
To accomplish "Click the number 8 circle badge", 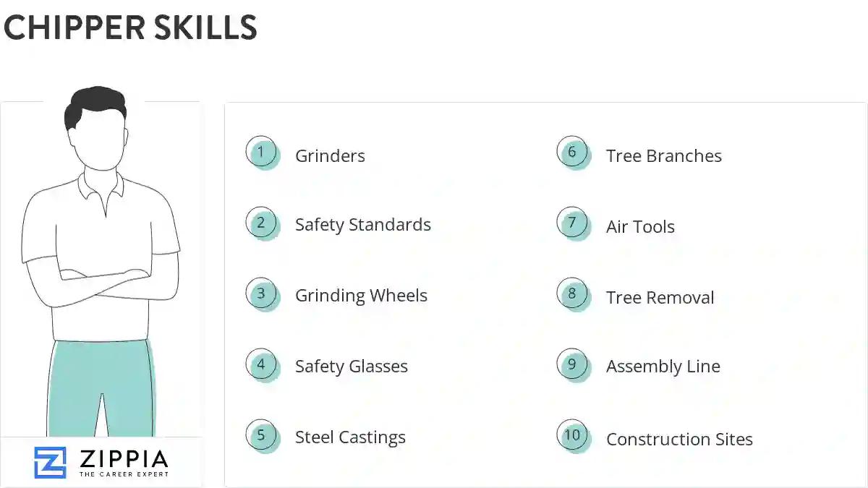I will click(x=572, y=294).
